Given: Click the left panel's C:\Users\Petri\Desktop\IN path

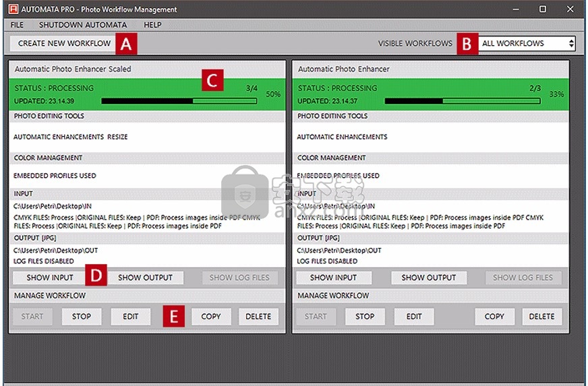Looking at the screenshot, I should pos(53,207).
